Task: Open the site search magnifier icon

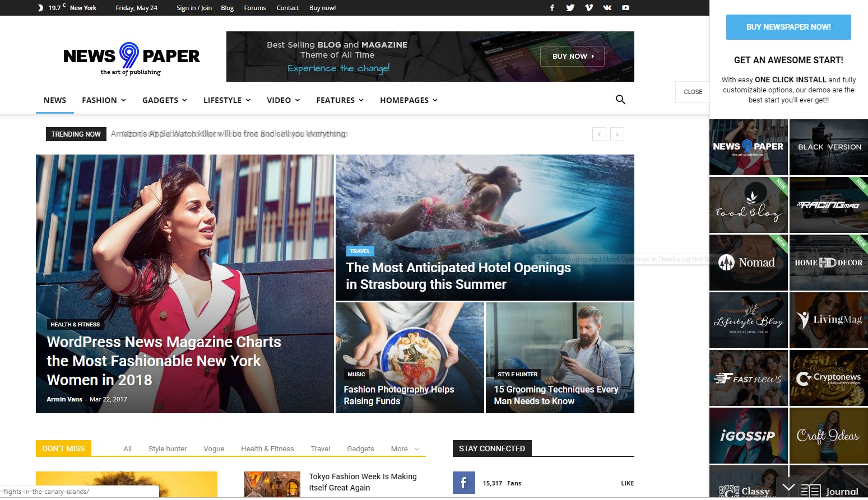Action: point(620,100)
